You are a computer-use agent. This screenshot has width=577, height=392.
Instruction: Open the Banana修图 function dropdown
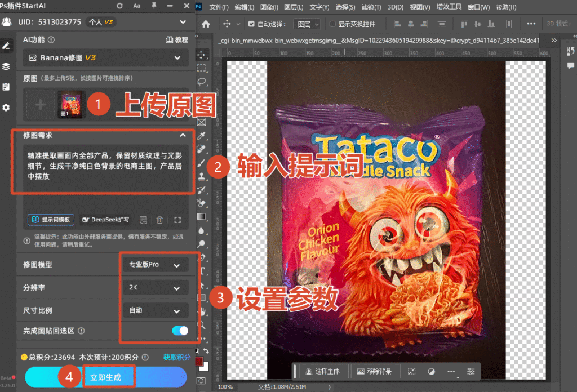pyautogui.click(x=105, y=58)
